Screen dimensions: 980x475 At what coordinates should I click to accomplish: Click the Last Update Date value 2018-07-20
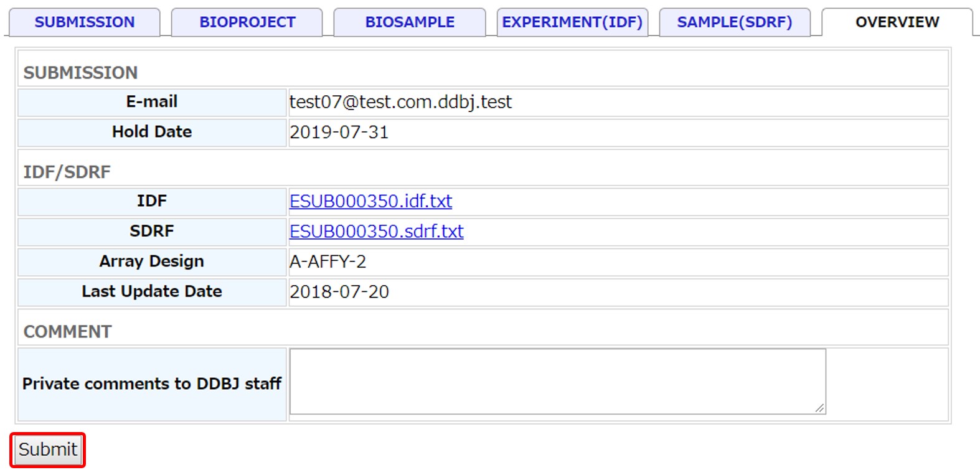point(339,292)
